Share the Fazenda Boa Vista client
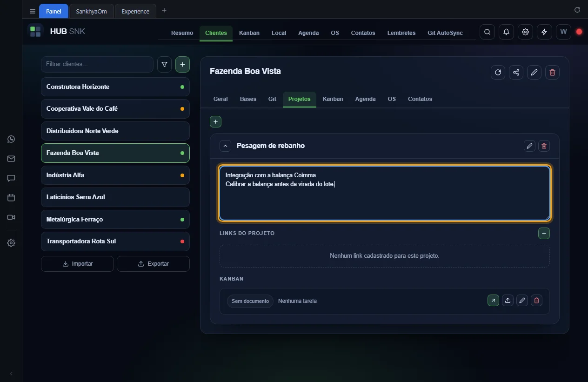 516,72
